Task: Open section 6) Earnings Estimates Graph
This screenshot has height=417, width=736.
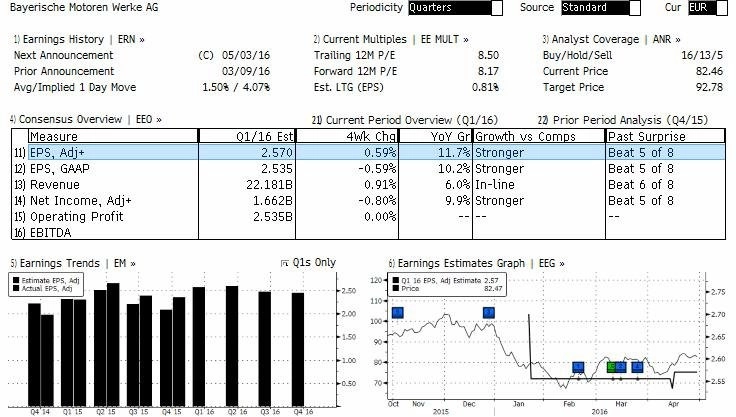Action: (x=456, y=263)
